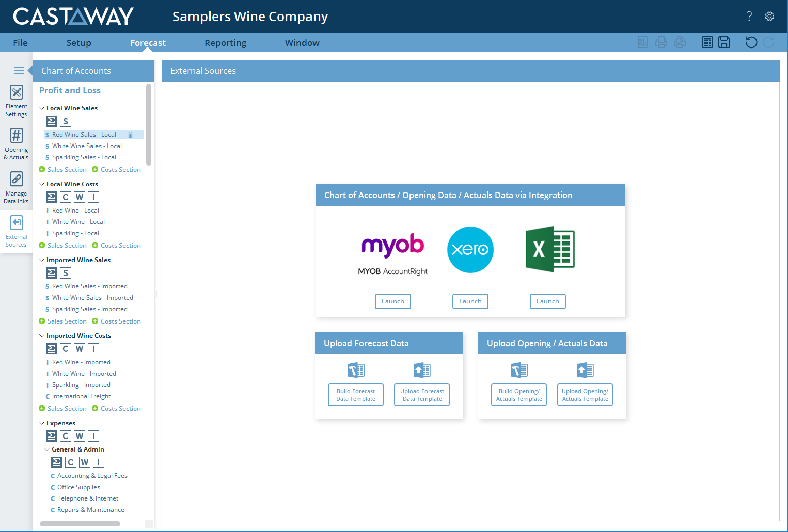Open the Reporting menu
This screenshot has width=788, height=532.
pos(226,43)
